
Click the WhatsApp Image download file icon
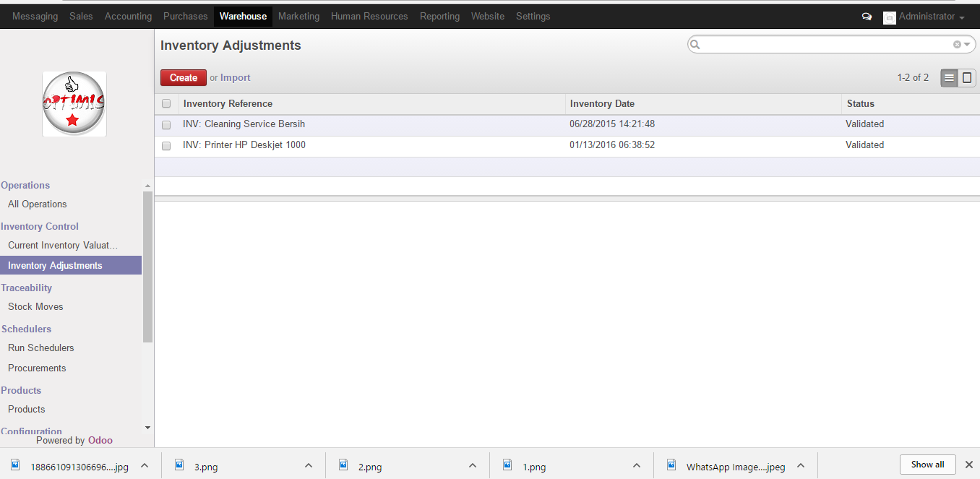point(672,465)
